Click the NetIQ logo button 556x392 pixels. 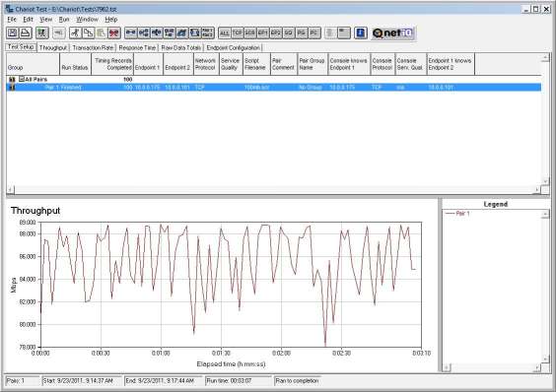[393, 33]
